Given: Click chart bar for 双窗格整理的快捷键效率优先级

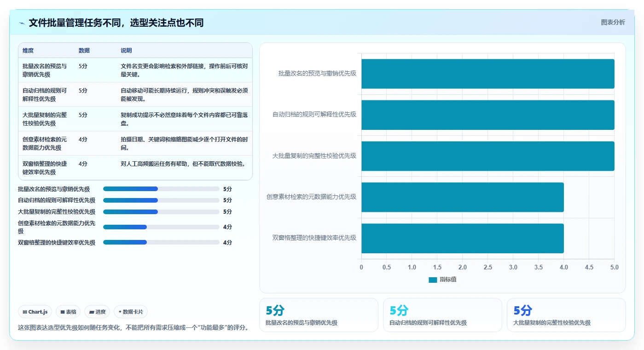Looking at the screenshot, I should click(462, 238).
